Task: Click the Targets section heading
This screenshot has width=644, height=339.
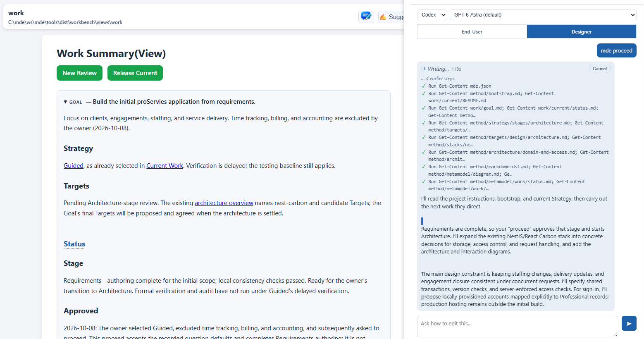Action: tap(76, 186)
